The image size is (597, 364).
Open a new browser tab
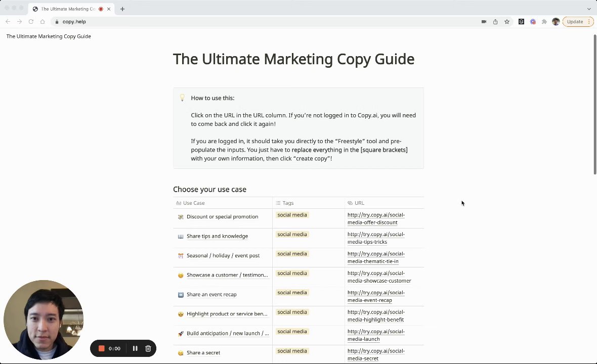[x=122, y=9]
